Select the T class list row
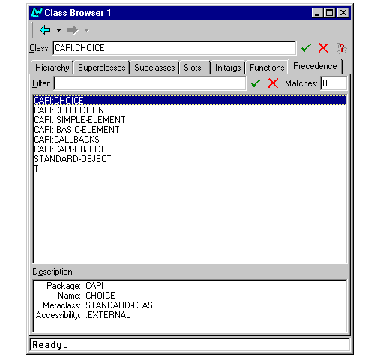Viewport: 381px width, 360px height. (x=190, y=168)
